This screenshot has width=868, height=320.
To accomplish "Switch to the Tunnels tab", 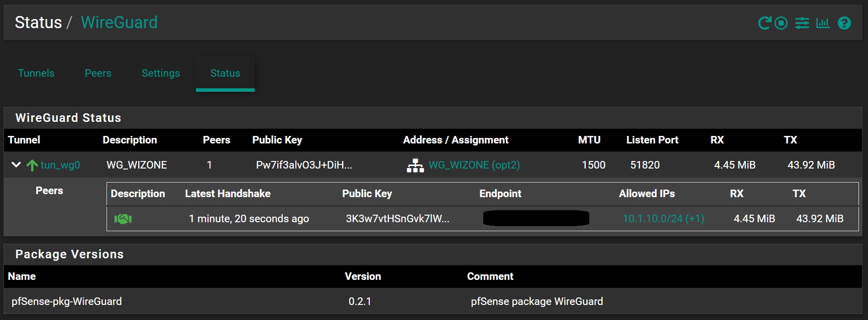I will tap(36, 73).
